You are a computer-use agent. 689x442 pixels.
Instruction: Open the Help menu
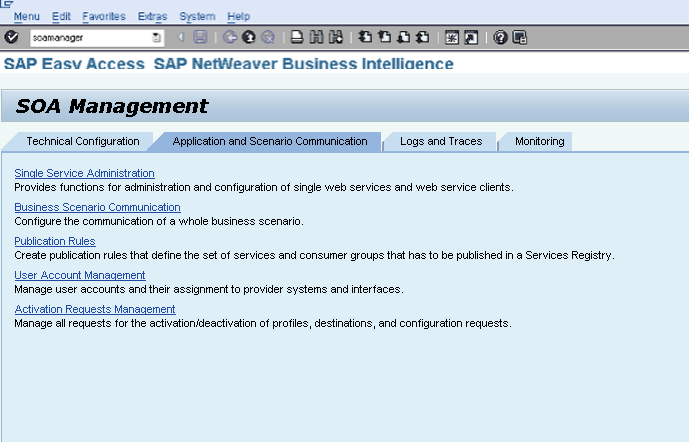click(x=239, y=16)
